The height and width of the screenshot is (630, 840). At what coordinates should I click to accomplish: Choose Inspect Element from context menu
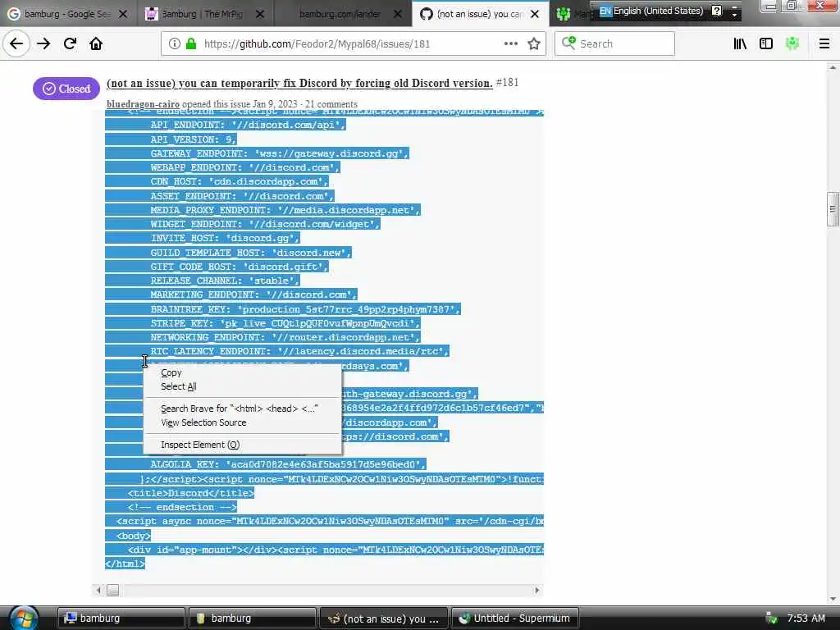(200, 445)
